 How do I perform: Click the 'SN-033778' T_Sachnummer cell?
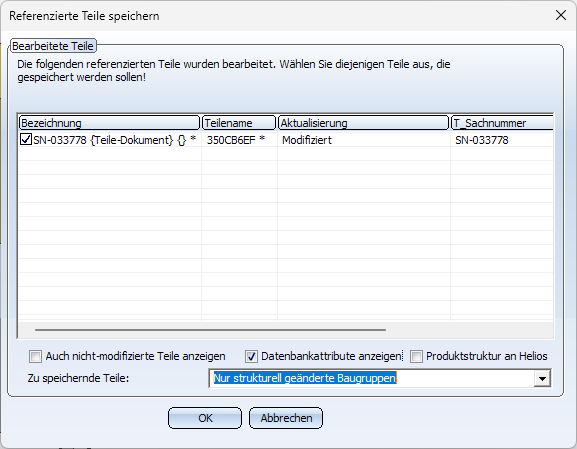[482, 140]
